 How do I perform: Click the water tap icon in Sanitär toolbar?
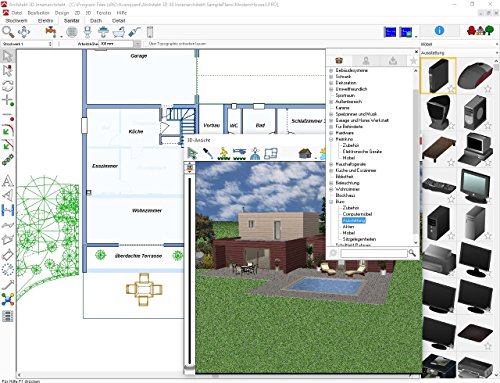point(51,32)
